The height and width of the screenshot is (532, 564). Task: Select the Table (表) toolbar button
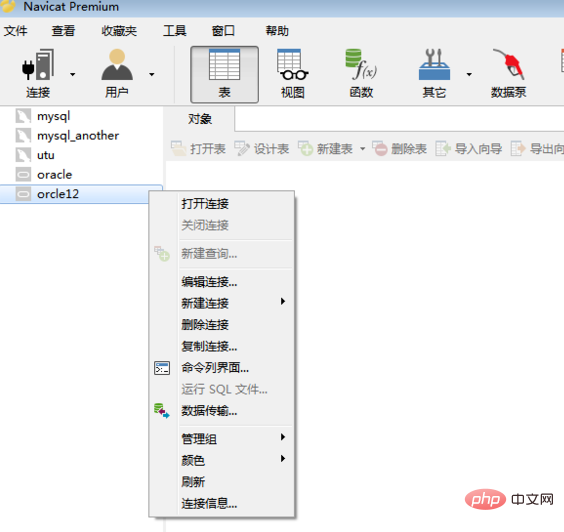tap(224, 74)
